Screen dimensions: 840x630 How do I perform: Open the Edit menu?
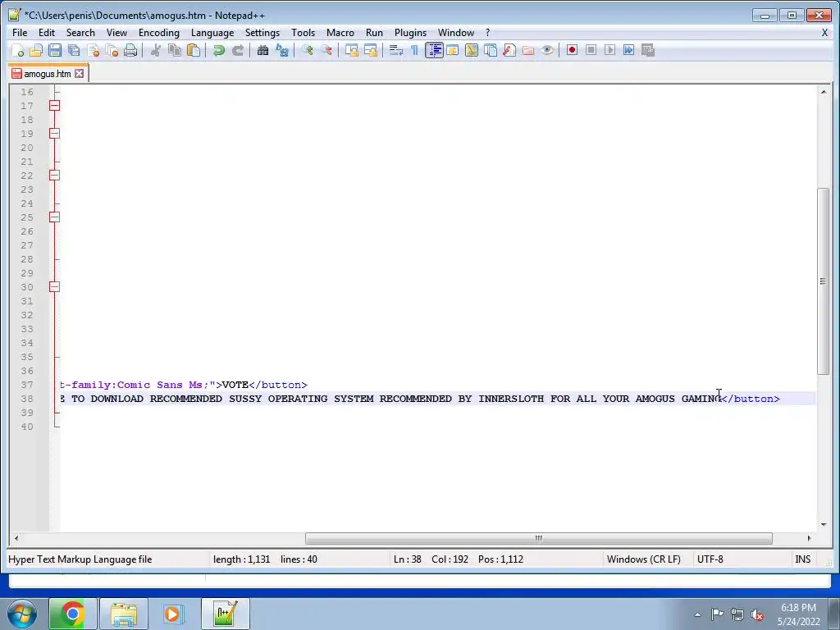pos(47,33)
